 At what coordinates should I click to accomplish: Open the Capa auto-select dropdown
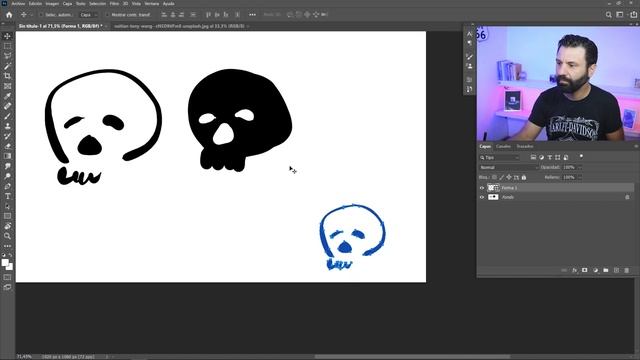click(x=89, y=15)
